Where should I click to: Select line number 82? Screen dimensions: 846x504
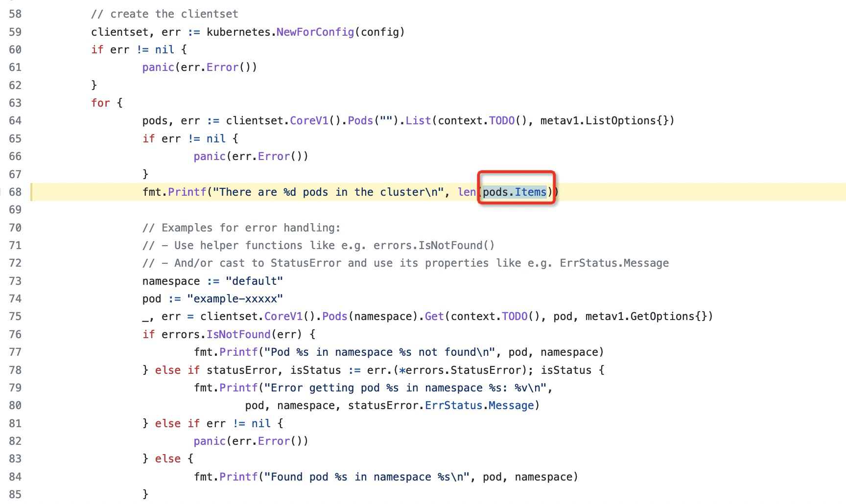pyautogui.click(x=15, y=441)
